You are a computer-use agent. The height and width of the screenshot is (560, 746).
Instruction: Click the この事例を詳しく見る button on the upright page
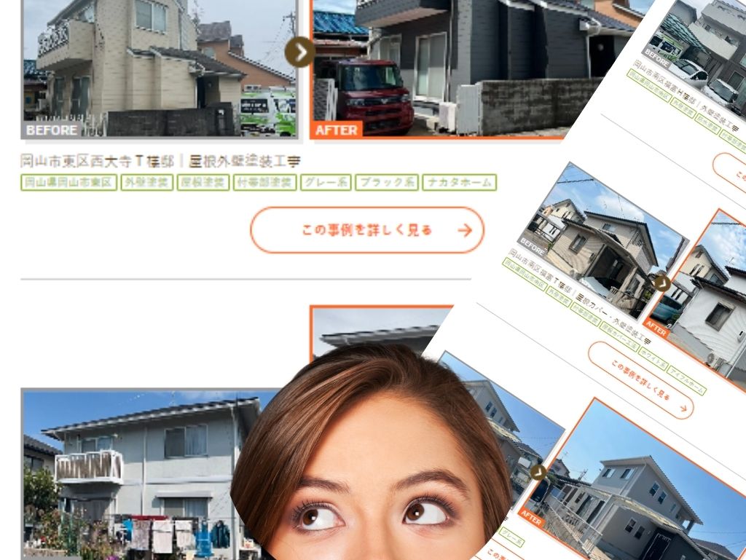pos(367,230)
